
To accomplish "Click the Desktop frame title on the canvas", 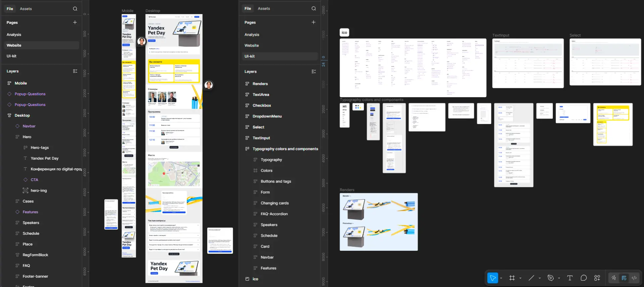I will click(x=153, y=11).
